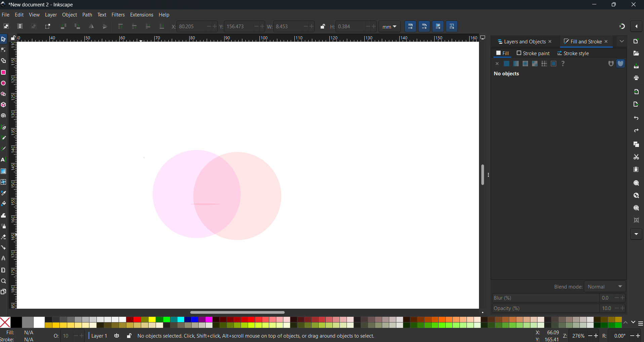Select the Rectangle tool
644x342 pixels.
[x=3, y=72]
